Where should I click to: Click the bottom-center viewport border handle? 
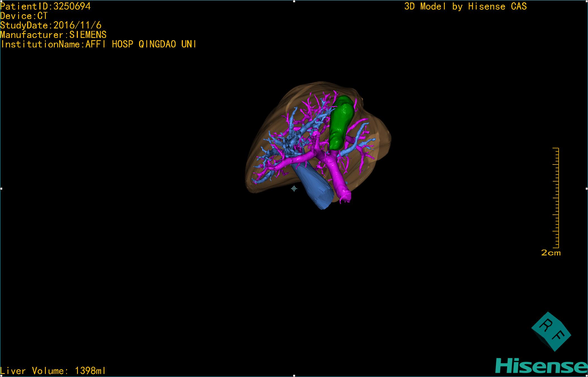pos(294,376)
